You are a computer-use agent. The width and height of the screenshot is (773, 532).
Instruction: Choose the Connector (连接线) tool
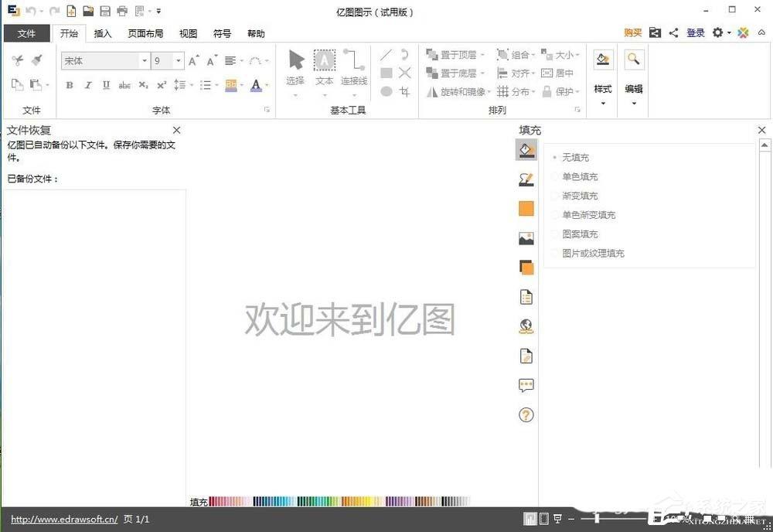[x=354, y=67]
